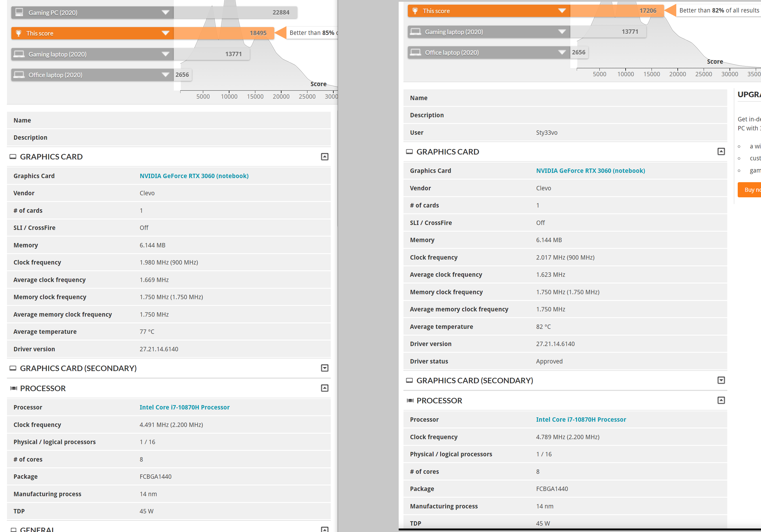Viewport: 761px width, 532px height.
Task: Click the TDP value 45 W in left window
Action: (146, 511)
